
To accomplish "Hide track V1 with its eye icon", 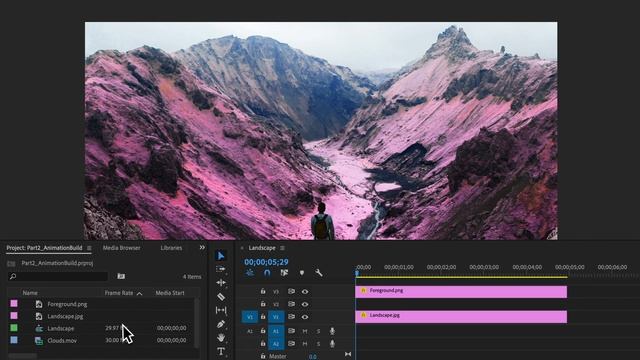I will (305, 317).
